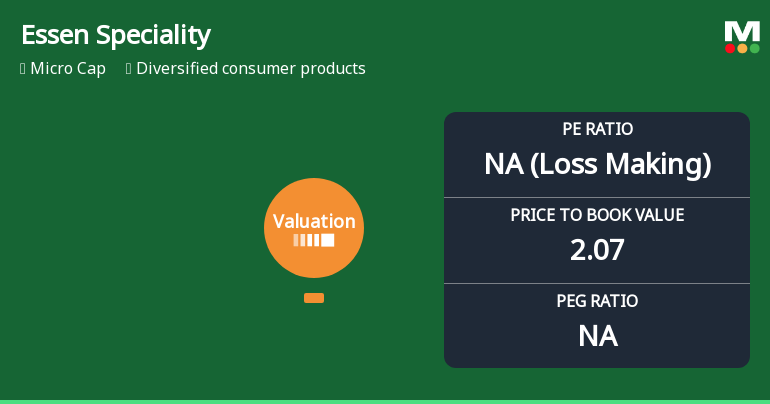Select the Micro Cap label
770x404 pixels.
click(x=68, y=69)
